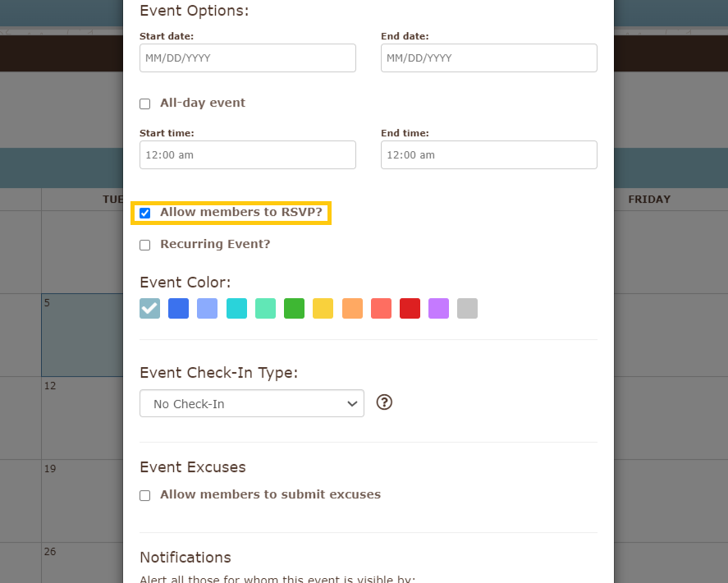Select the green event color

tap(294, 308)
